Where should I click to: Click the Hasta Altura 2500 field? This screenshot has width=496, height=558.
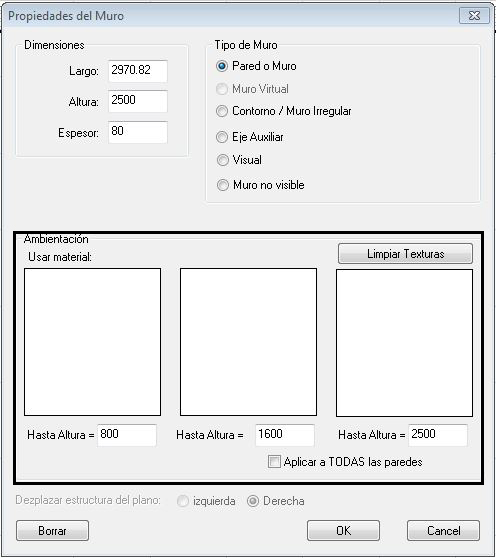pos(438,435)
